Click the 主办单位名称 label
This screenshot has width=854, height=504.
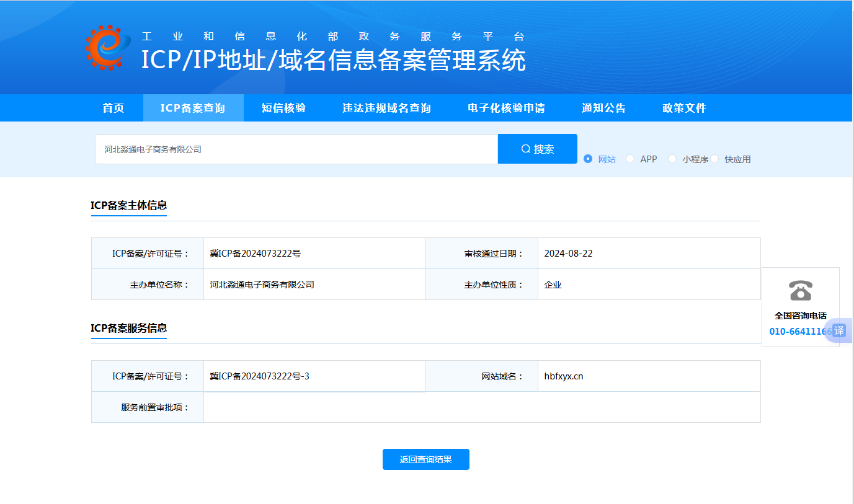point(159,285)
